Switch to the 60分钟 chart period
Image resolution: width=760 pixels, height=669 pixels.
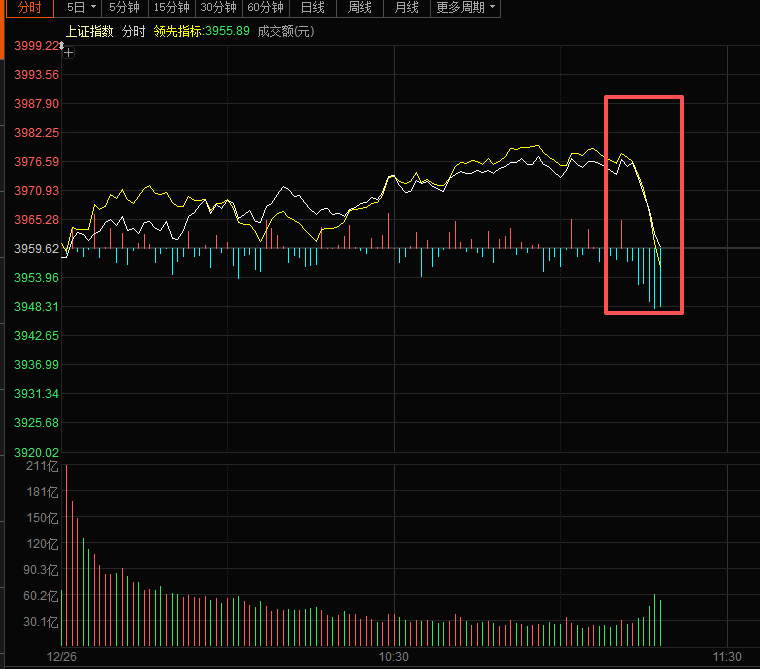click(266, 8)
